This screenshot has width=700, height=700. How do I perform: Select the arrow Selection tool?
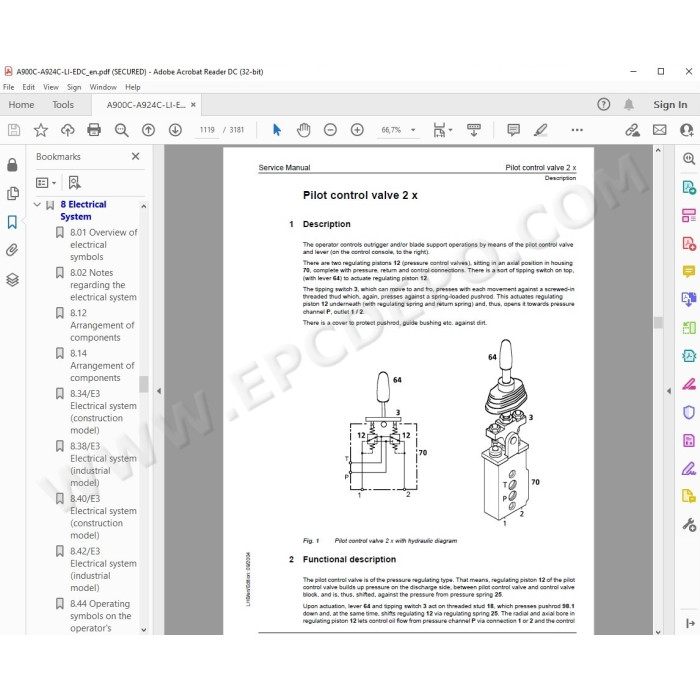(277, 130)
